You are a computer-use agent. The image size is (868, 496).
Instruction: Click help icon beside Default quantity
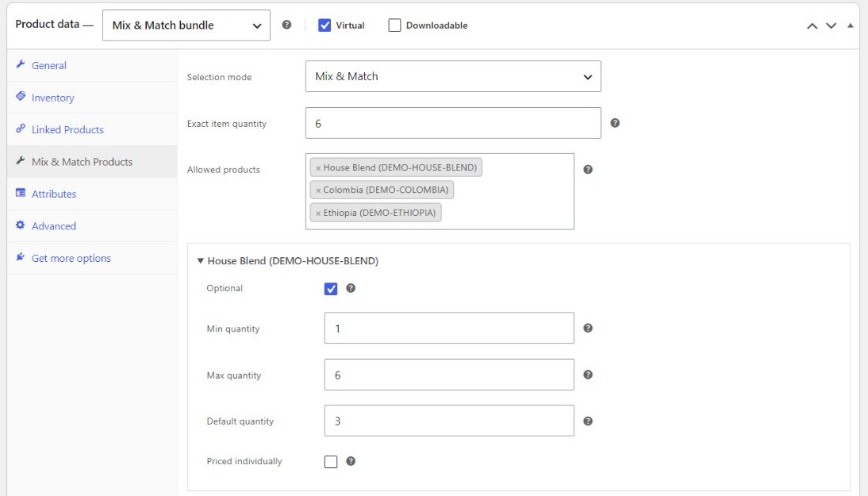(x=588, y=421)
